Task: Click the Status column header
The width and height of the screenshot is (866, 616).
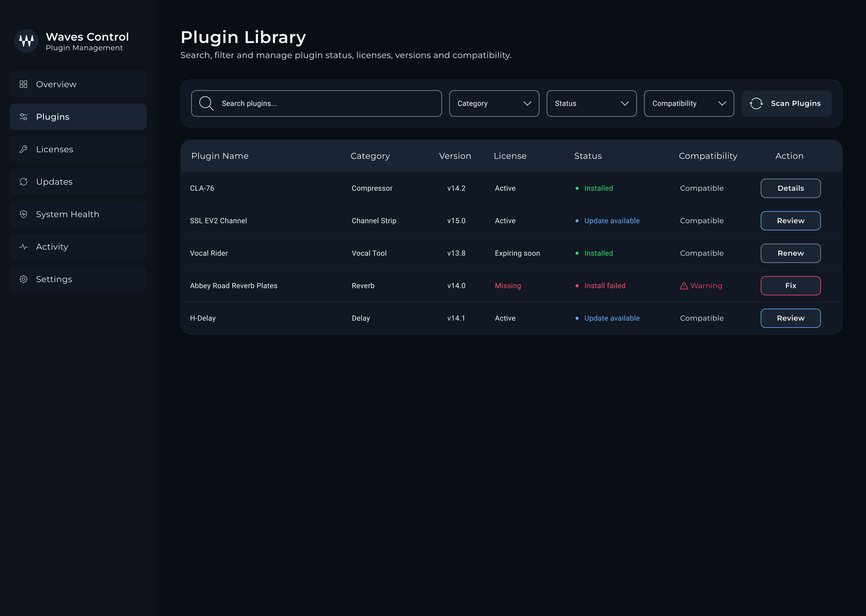Action: point(588,156)
